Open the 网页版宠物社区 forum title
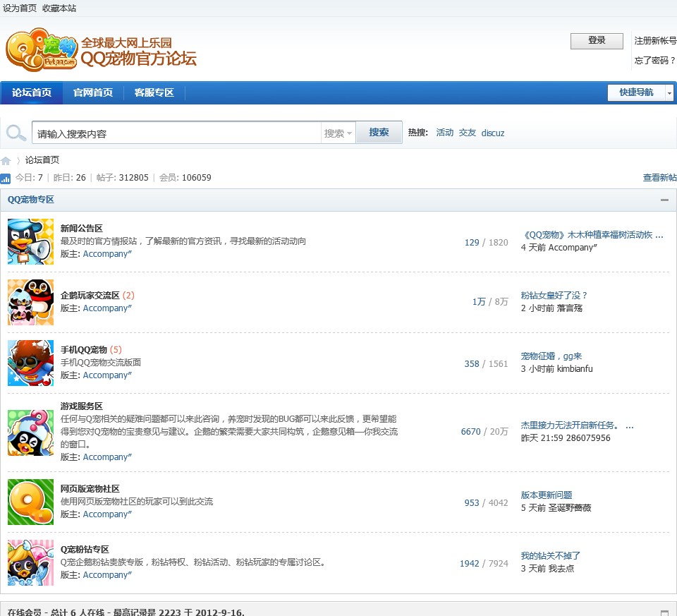The width and height of the screenshot is (677, 616). [x=90, y=489]
